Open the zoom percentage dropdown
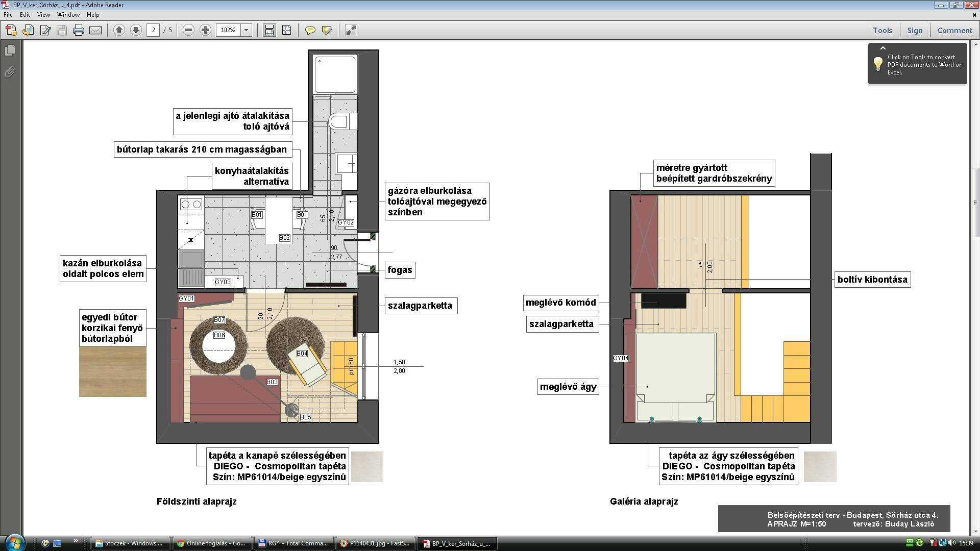Viewport: 980px width, 551px height. (x=246, y=30)
